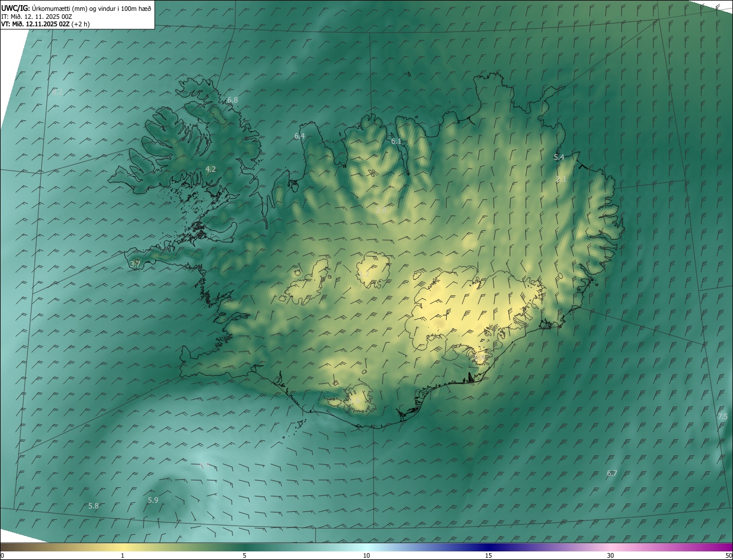Click the 6.7 value label in the southeast sea

pyautogui.click(x=612, y=473)
